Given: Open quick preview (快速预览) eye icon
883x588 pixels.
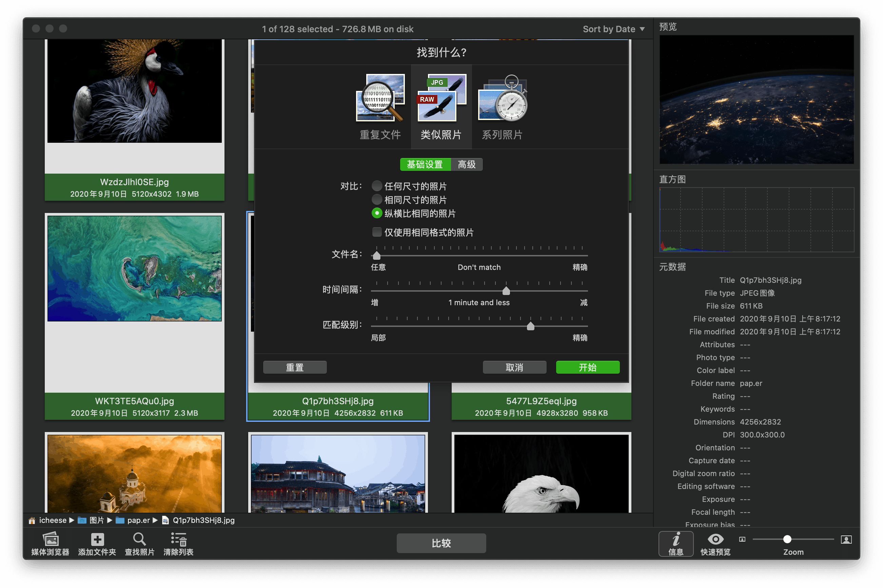Looking at the screenshot, I should tap(715, 539).
